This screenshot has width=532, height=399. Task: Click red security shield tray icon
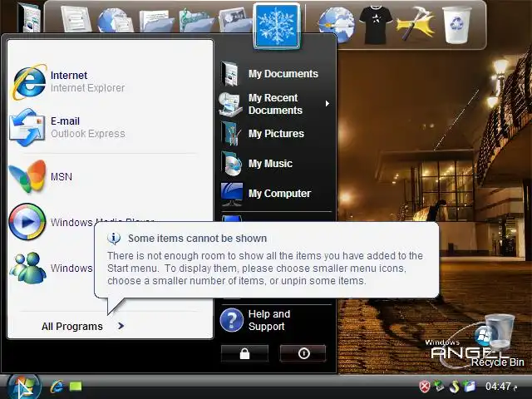click(x=425, y=386)
